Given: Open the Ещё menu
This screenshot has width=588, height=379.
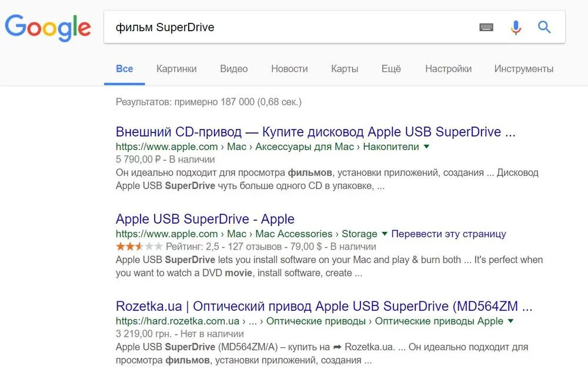Looking at the screenshot, I should tap(391, 69).
